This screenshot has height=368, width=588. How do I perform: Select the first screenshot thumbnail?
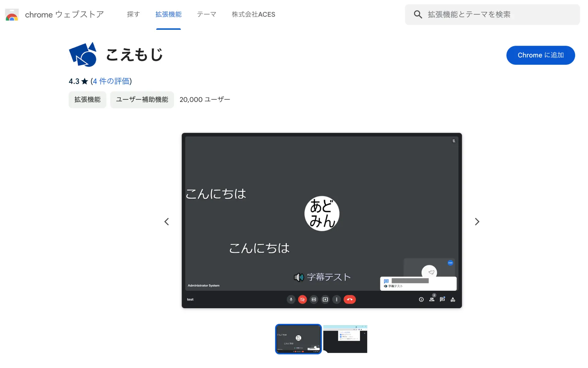(x=298, y=339)
